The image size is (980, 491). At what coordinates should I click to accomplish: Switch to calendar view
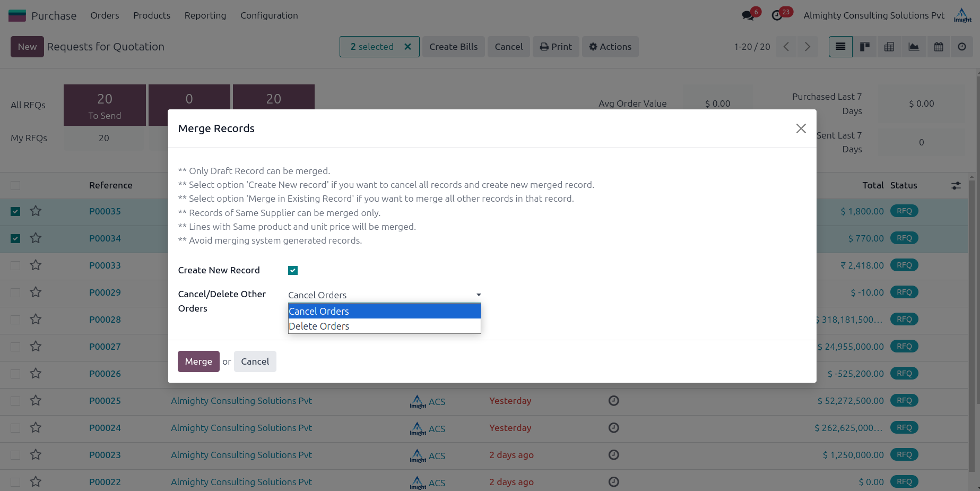point(939,47)
